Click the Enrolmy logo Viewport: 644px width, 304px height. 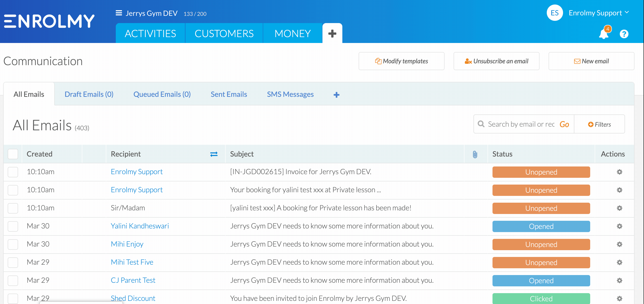point(49,21)
